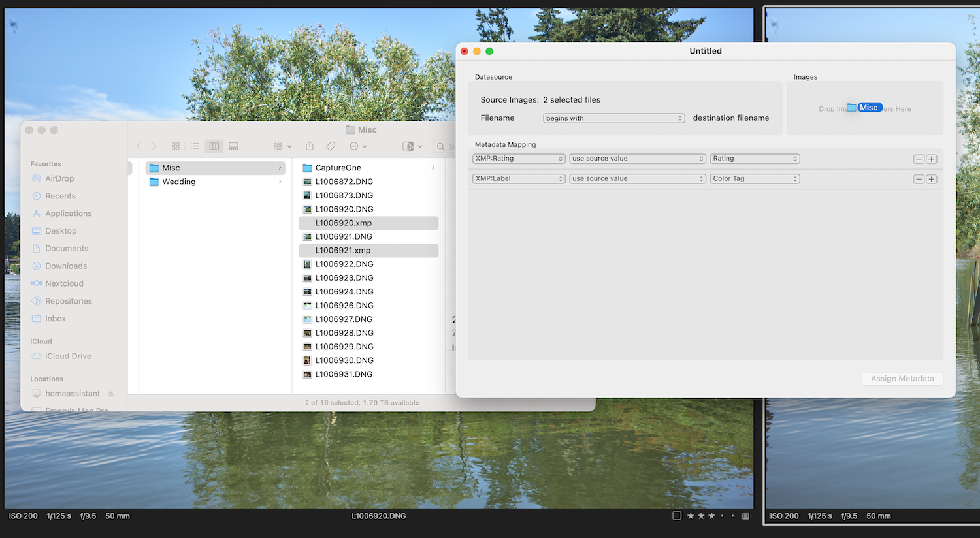Switch Finder to gallery view
Viewport: 980px width, 538px height.
point(233,146)
